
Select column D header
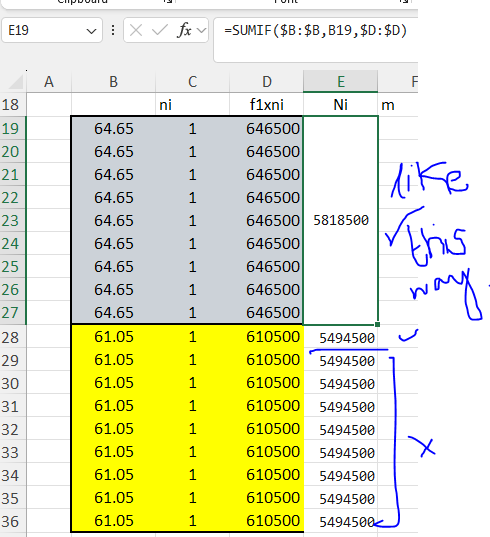267,82
